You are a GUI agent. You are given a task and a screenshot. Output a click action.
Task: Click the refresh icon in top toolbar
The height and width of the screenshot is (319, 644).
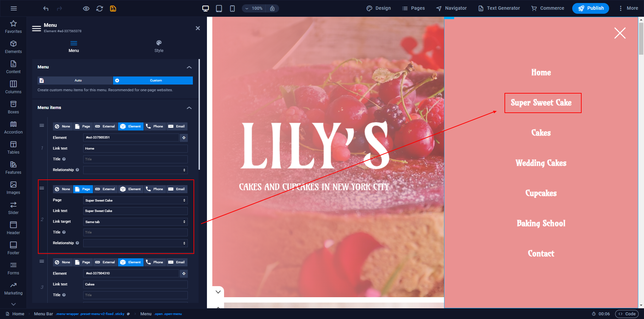100,8
